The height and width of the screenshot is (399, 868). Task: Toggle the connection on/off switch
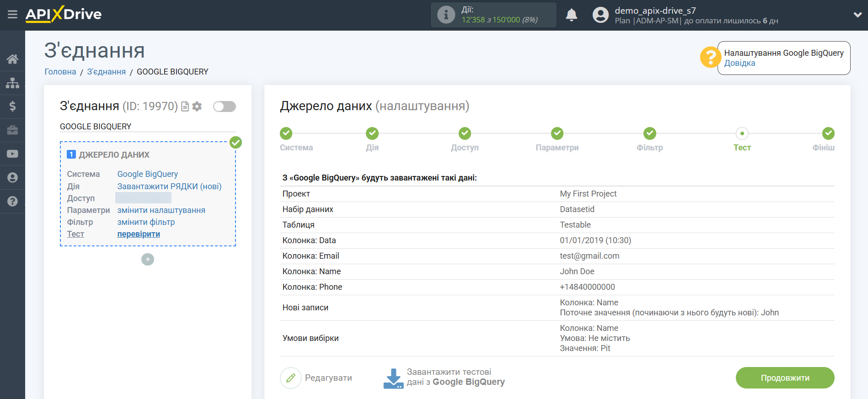tap(225, 106)
